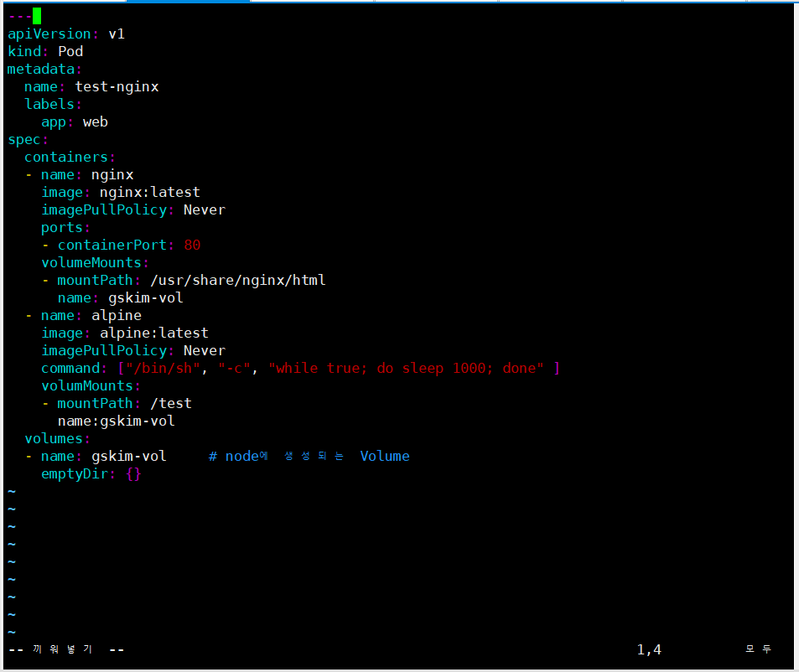Click the '모두' indicator in the status line
Image resolution: width=799 pixels, height=672 pixels.
pyautogui.click(x=758, y=649)
